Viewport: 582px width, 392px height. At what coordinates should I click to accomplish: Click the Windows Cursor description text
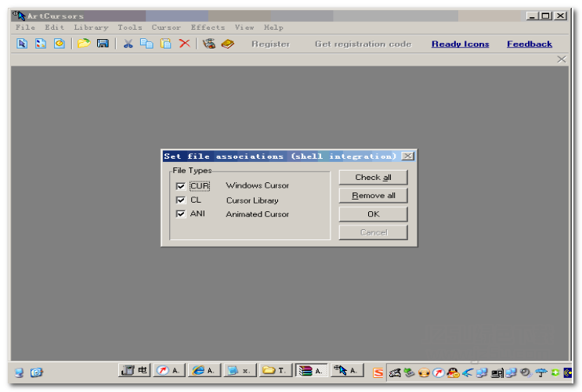(x=257, y=185)
